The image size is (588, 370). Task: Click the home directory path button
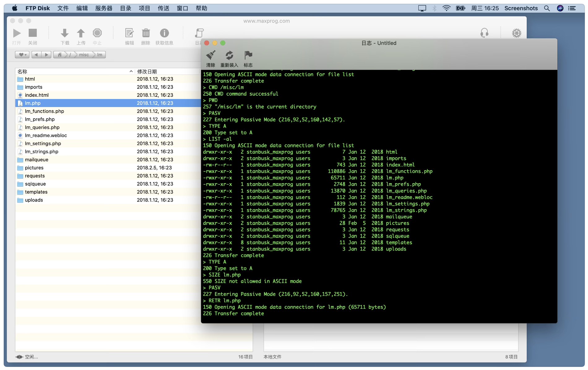[x=60, y=55]
